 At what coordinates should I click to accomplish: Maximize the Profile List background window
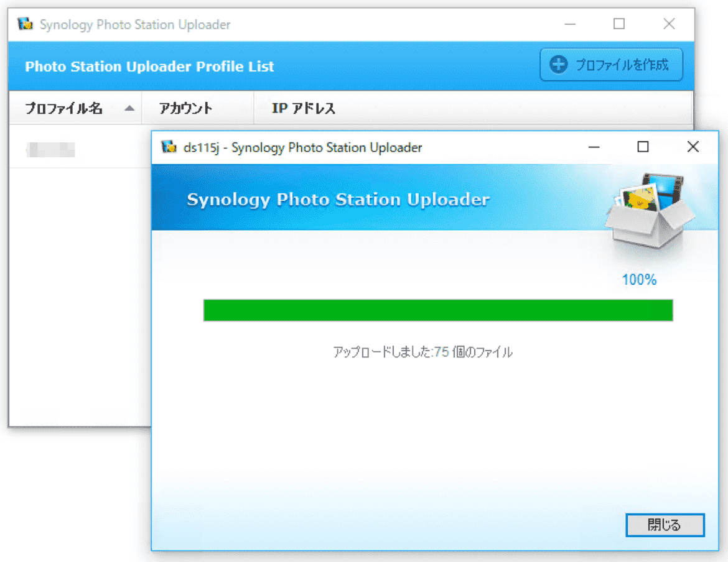pos(619,24)
